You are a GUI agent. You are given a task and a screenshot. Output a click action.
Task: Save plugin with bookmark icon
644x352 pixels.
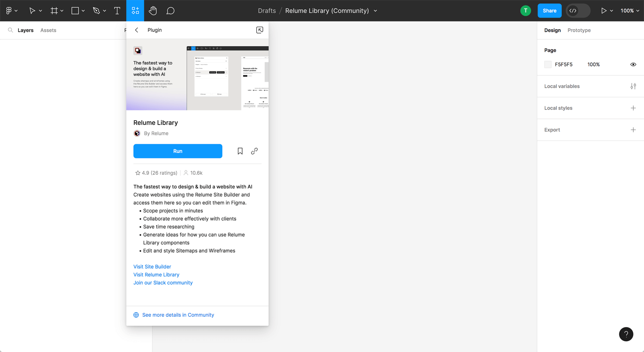click(240, 151)
